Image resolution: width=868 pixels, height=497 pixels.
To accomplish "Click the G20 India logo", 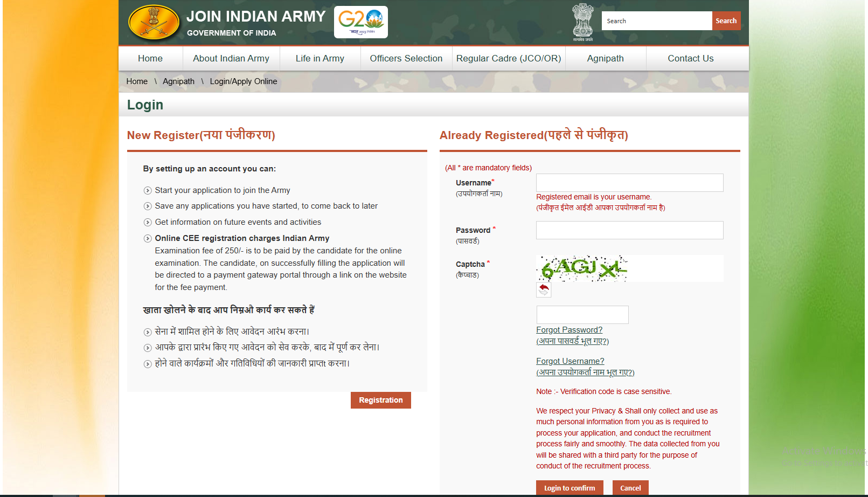I will click(360, 22).
